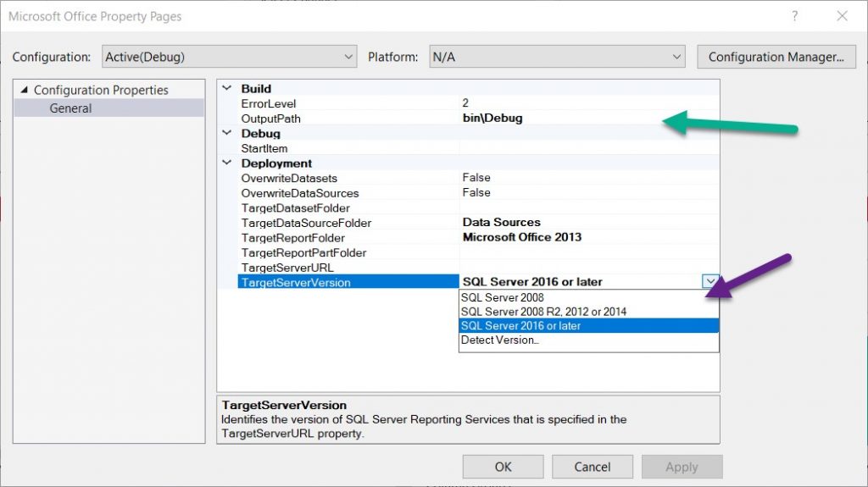Collapse the Debug section chevron
This screenshot has height=487, width=868.
tap(227, 133)
